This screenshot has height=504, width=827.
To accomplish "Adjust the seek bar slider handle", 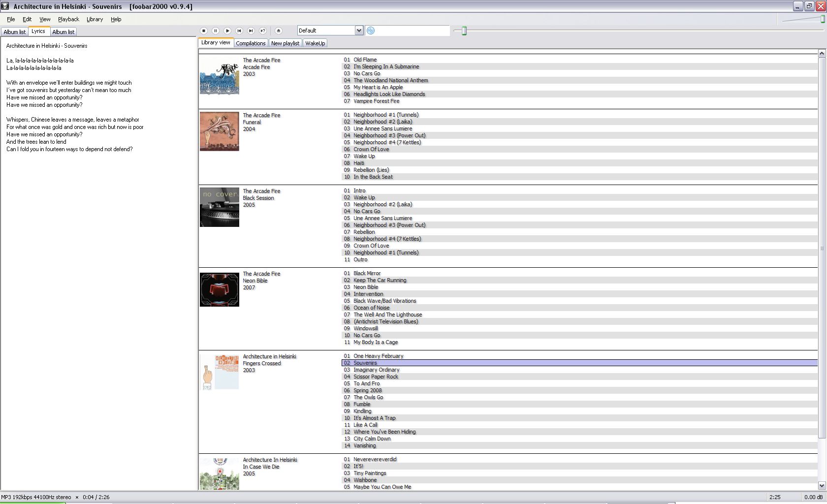I will pyautogui.click(x=464, y=31).
